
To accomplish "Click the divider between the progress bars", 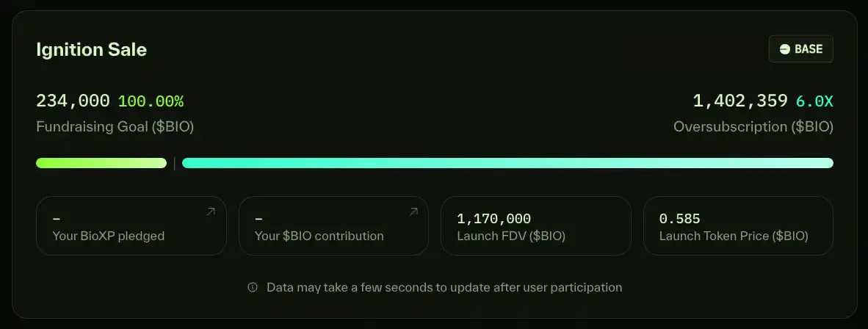I will [174, 163].
